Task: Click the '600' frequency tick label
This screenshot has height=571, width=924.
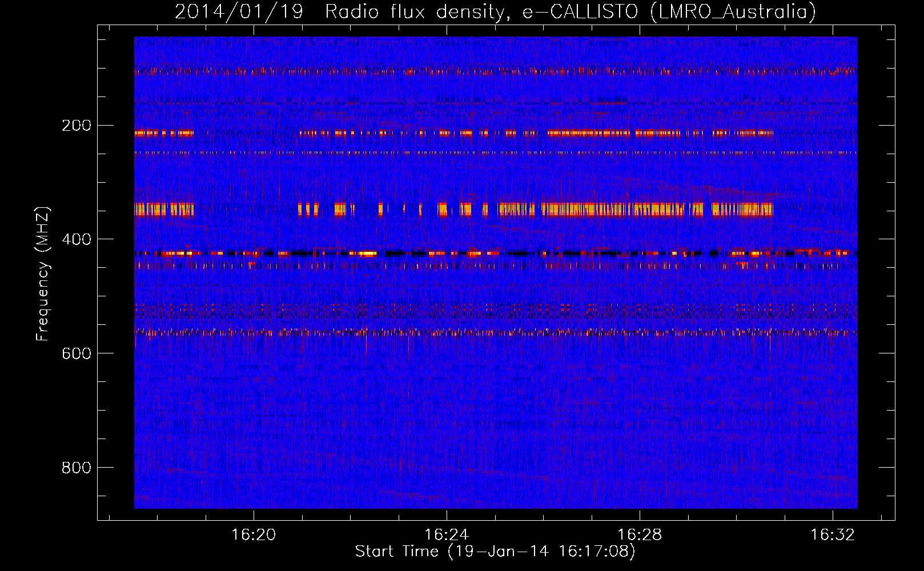Action: (x=77, y=354)
